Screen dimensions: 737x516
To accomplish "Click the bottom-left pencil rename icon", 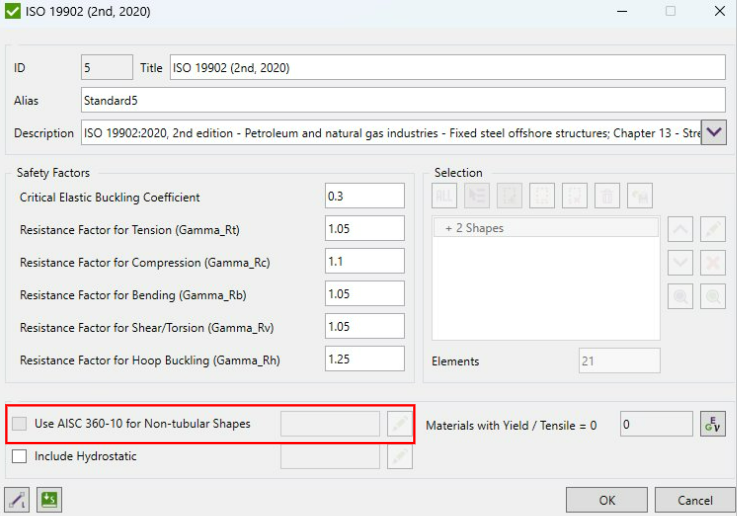I will [x=17, y=500].
